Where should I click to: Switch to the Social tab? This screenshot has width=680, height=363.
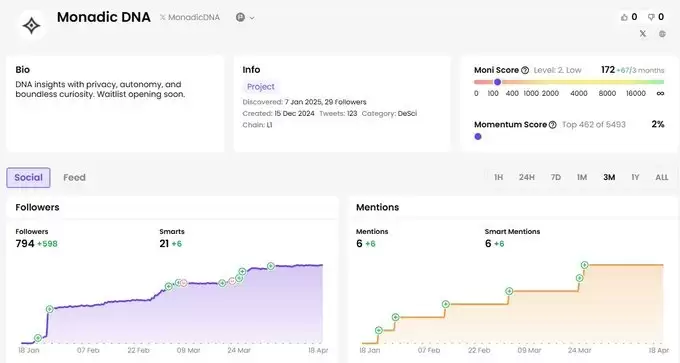click(x=28, y=177)
